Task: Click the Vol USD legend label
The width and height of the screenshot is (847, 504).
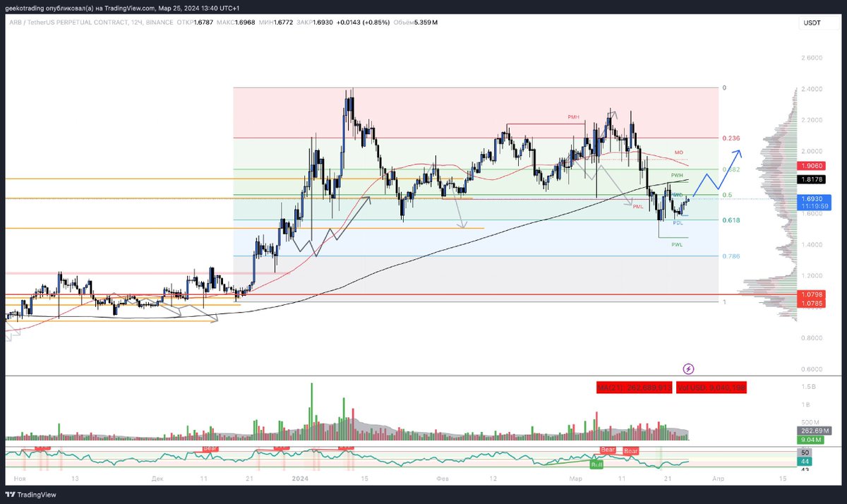Action: [x=711, y=388]
